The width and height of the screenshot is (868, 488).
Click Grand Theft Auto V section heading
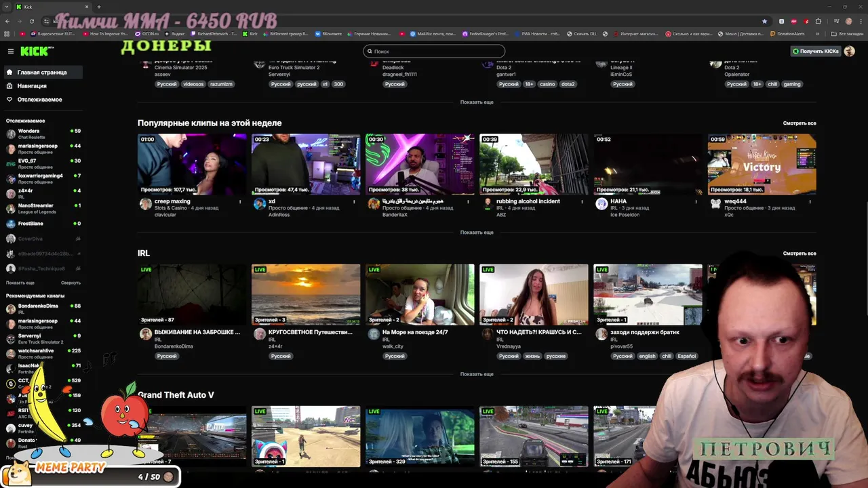176,394
